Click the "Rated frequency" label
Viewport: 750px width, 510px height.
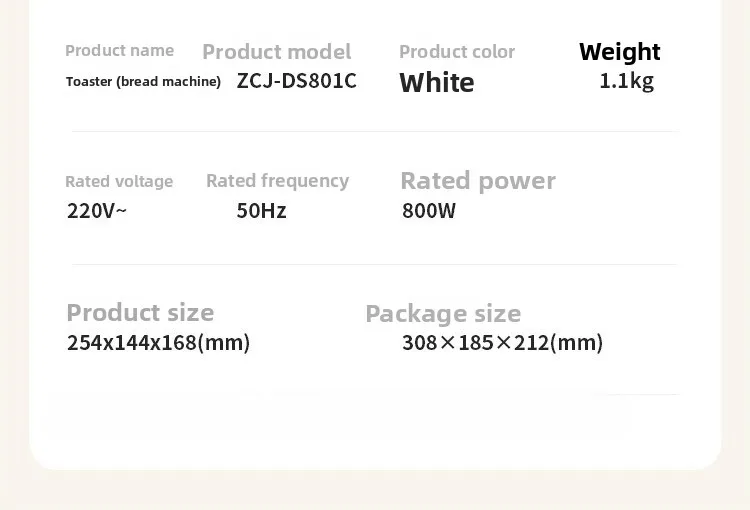tap(277, 181)
